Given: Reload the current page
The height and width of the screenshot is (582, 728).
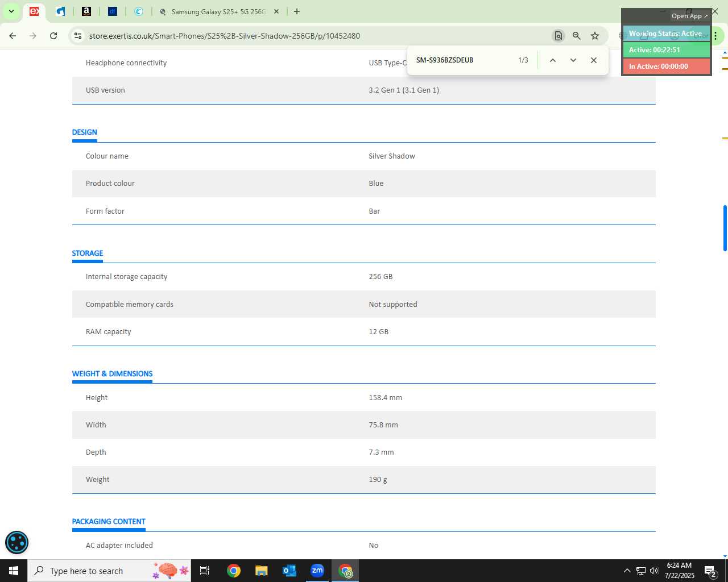Looking at the screenshot, I should pyautogui.click(x=53, y=36).
